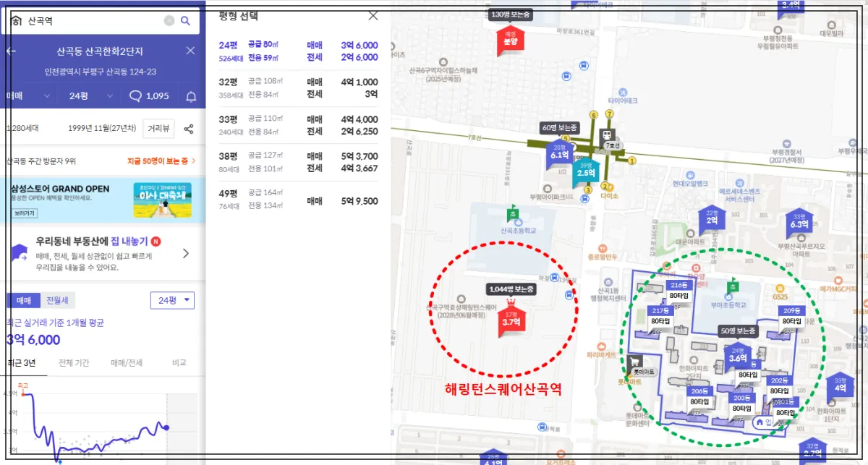This screenshot has height=465, width=868.
Task: Open the 24평 dropdown above the chart
Action: coord(171,300)
